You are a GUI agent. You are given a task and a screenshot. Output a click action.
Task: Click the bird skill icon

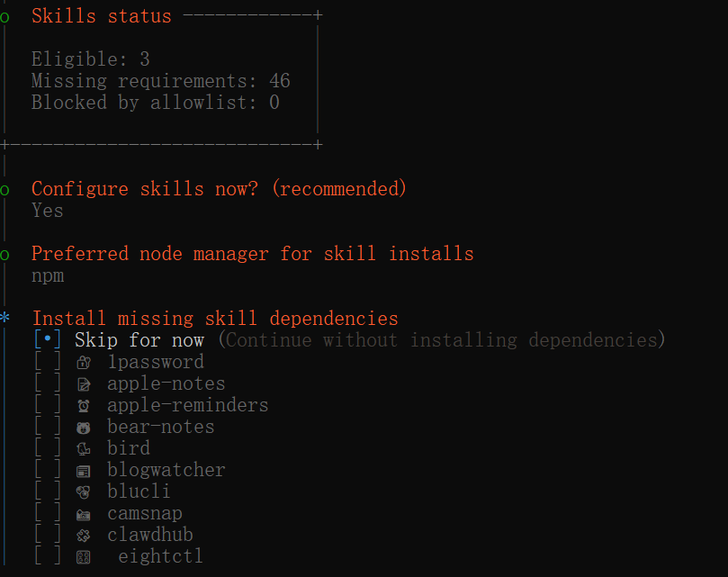(x=84, y=449)
